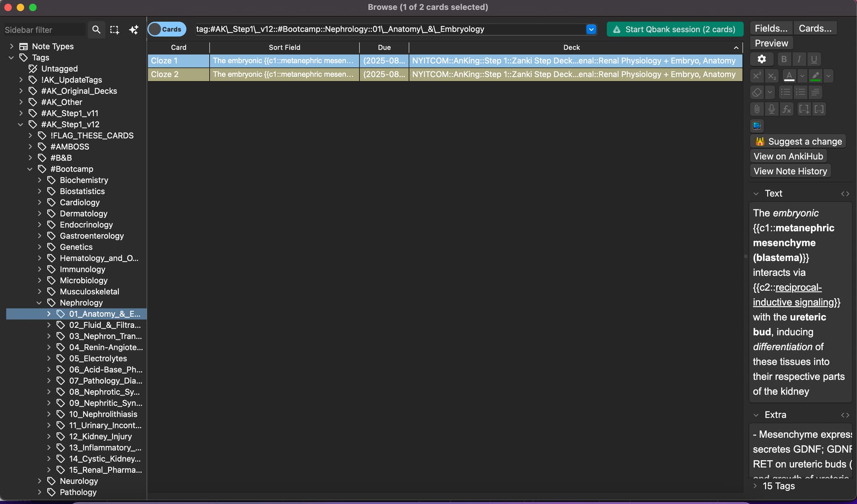Click in the Sidebar filter field

(x=44, y=29)
